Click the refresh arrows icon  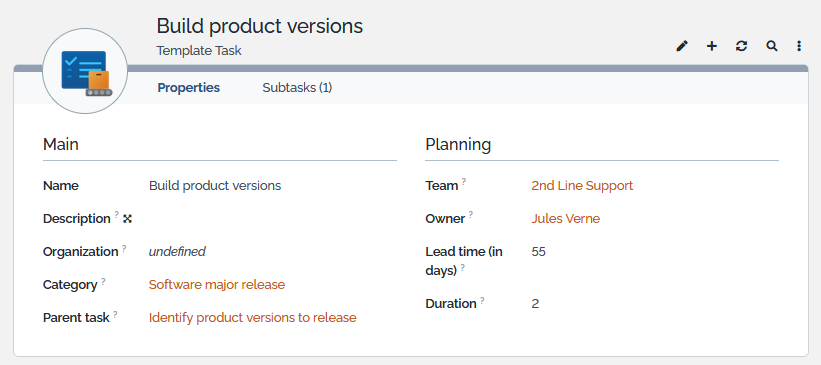pyautogui.click(x=741, y=46)
